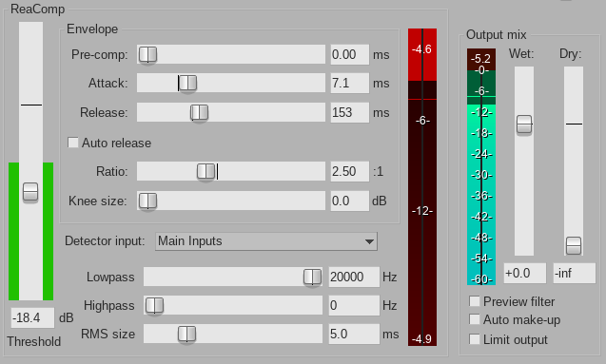
Task: Click the Dry fader handle
Action: [x=574, y=245]
